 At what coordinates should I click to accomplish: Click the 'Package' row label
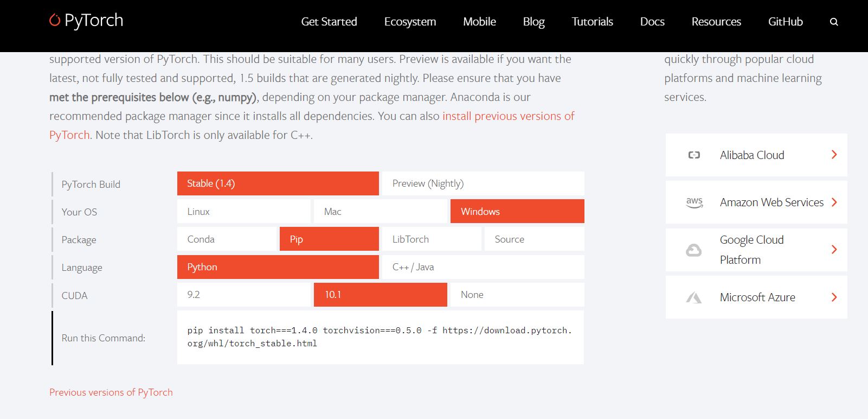(x=79, y=240)
